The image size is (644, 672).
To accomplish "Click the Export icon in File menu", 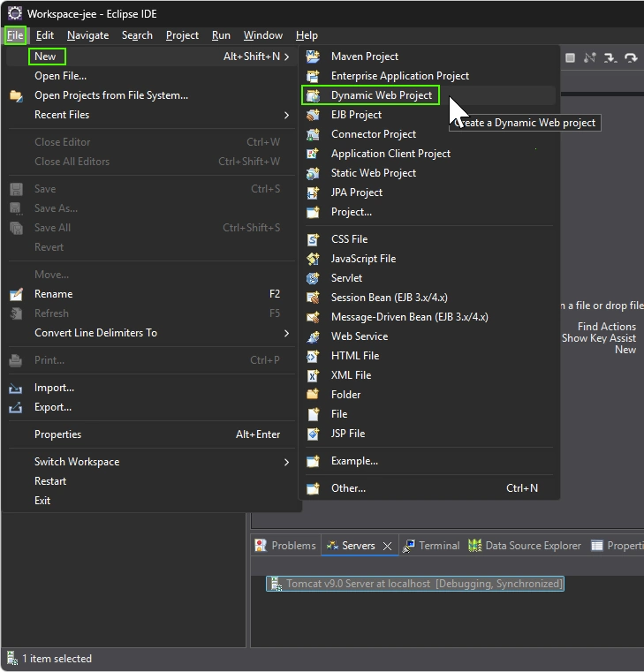I will 15,407.
